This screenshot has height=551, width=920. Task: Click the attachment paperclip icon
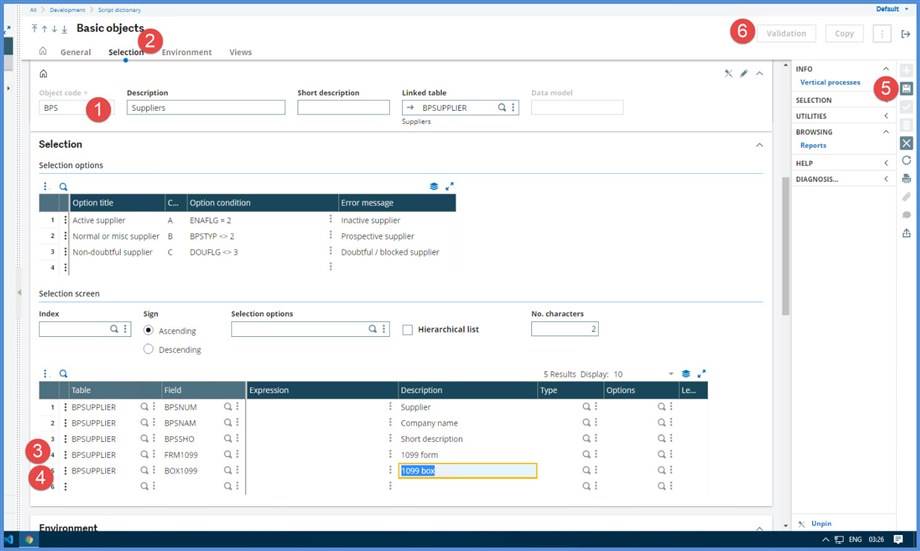[907, 197]
